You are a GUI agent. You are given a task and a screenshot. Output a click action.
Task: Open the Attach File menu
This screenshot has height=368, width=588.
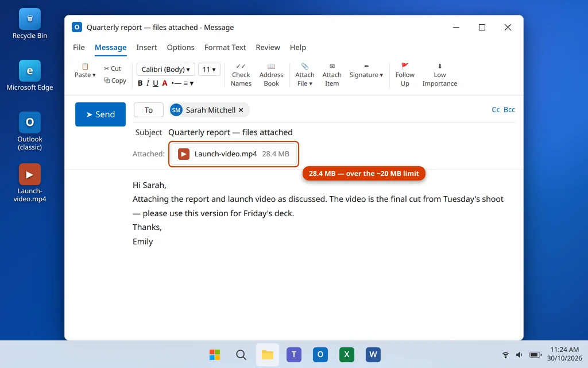click(x=304, y=75)
